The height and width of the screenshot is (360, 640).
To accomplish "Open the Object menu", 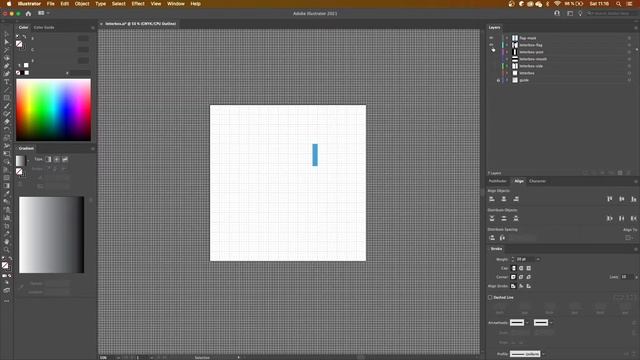I will coord(82,4).
